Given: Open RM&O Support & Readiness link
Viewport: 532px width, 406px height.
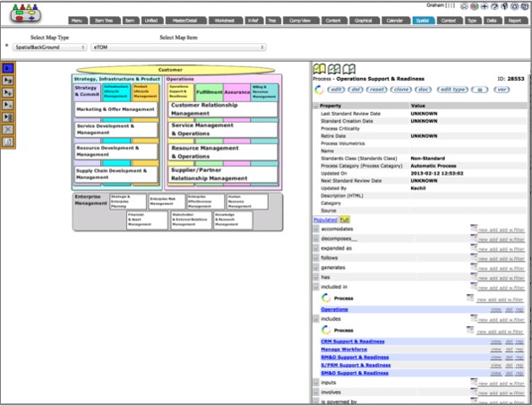Looking at the screenshot, I should (355, 357).
